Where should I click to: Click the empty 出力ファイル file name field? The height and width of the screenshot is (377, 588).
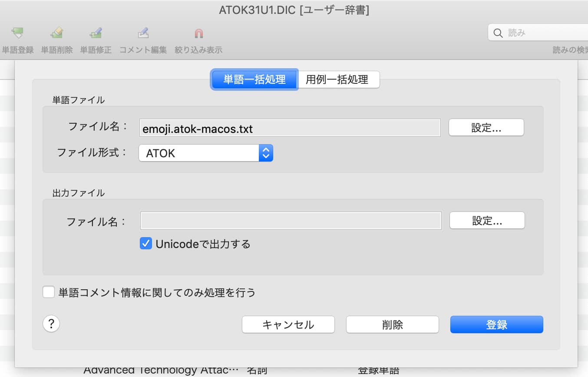(x=291, y=221)
